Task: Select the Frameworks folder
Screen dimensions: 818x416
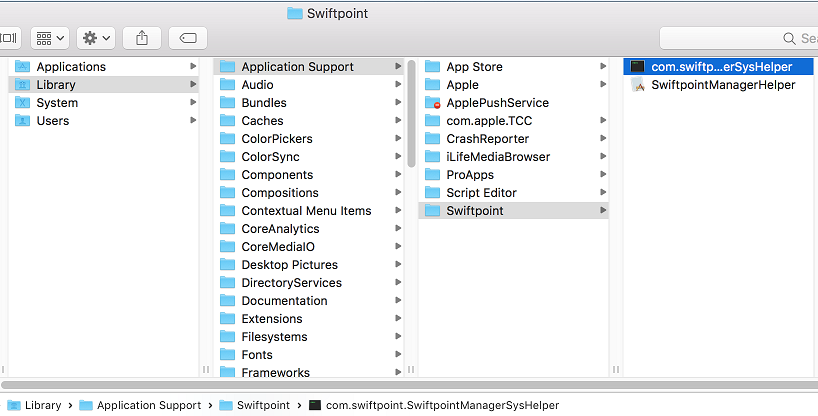Action: coord(309,372)
